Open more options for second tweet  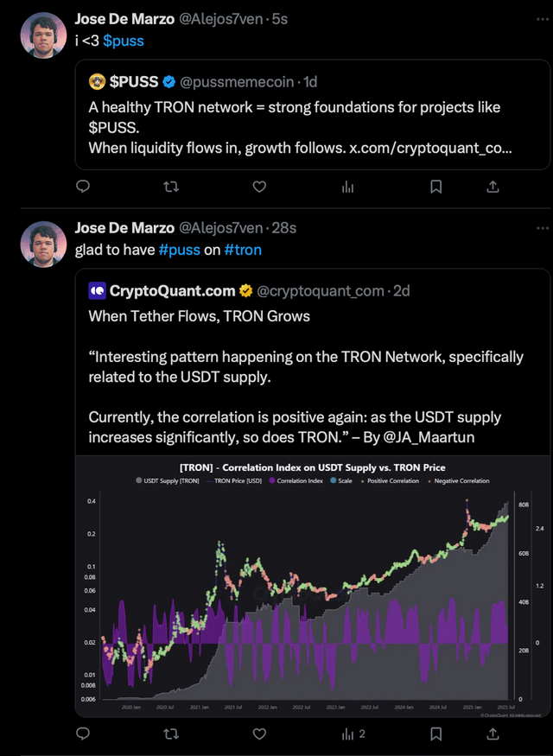coord(543,227)
